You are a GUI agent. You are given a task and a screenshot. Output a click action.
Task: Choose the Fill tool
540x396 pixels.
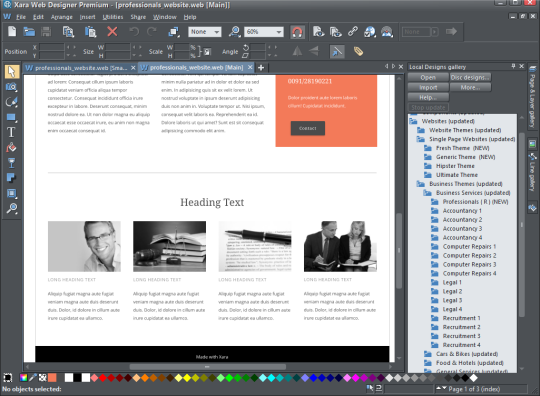[11, 147]
